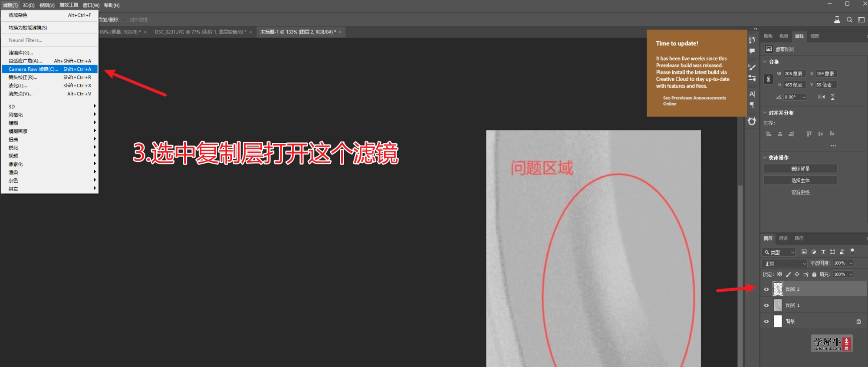Screen dimensions: 868x367
Task: Lock all padlock icon in lock row
Action: [814, 274]
